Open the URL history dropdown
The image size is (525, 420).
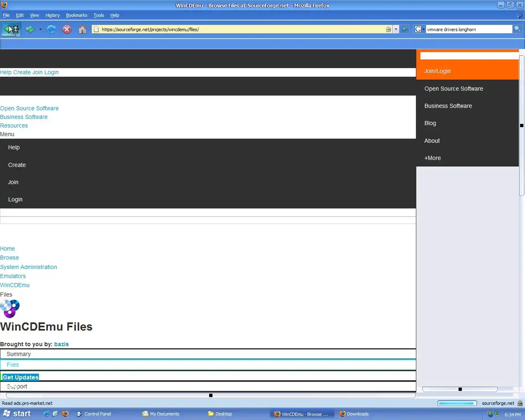tap(396, 29)
